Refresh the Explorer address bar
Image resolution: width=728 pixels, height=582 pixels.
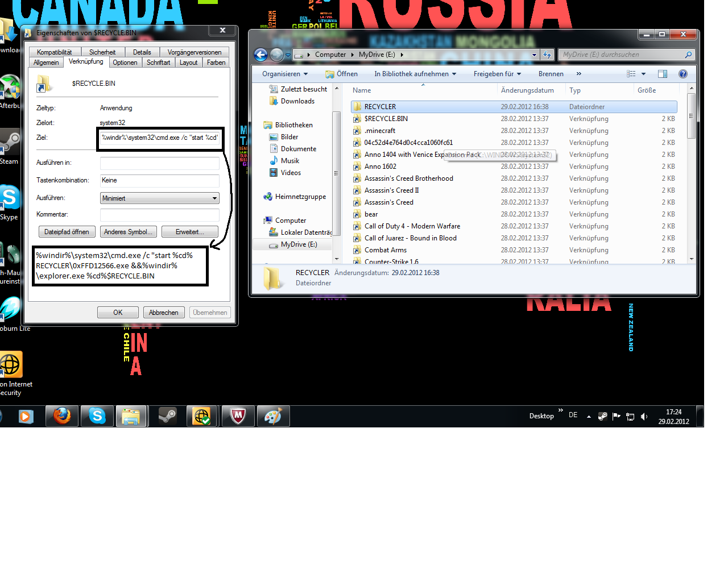tap(547, 55)
